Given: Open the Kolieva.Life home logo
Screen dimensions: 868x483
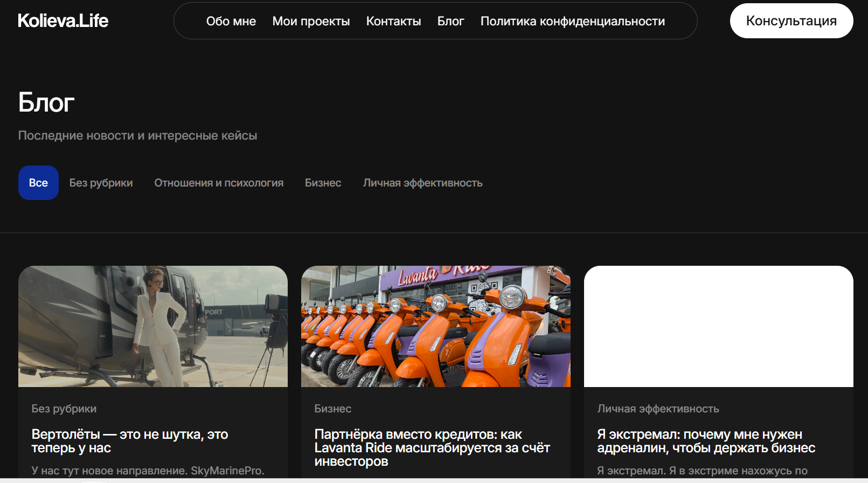Looking at the screenshot, I should tap(63, 20).
